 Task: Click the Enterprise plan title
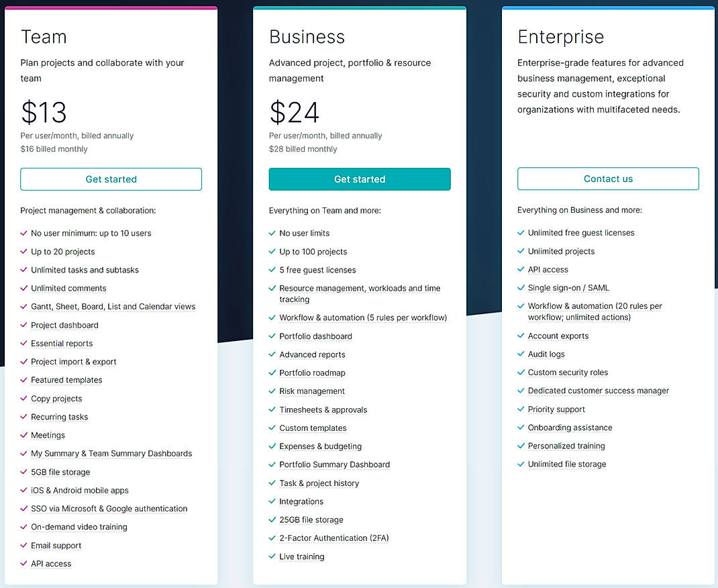tap(560, 37)
